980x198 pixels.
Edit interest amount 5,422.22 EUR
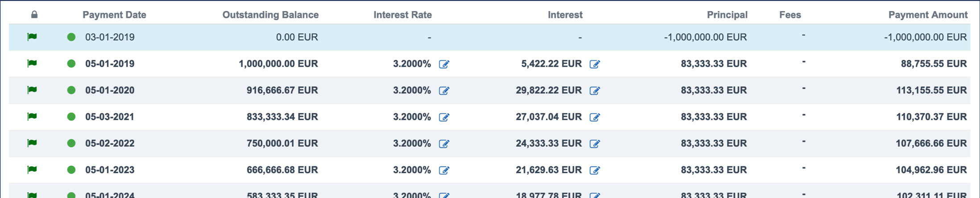point(595,64)
